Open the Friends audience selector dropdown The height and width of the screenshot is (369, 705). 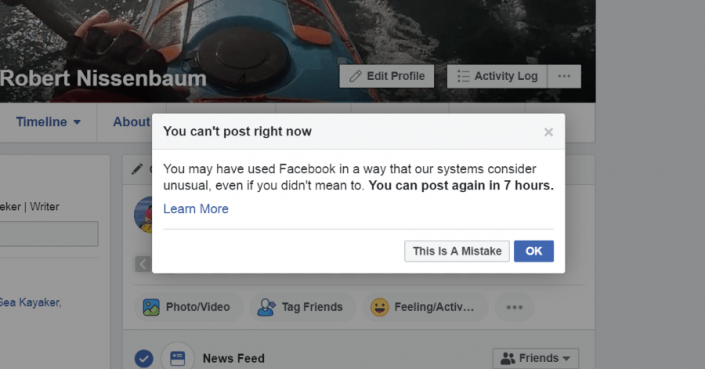(x=535, y=358)
